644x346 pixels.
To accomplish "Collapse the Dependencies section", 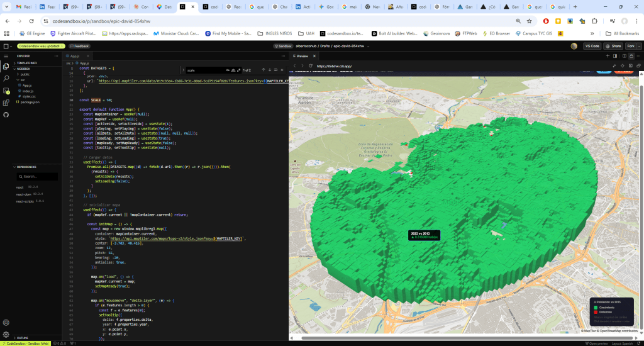I will click(26, 167).
